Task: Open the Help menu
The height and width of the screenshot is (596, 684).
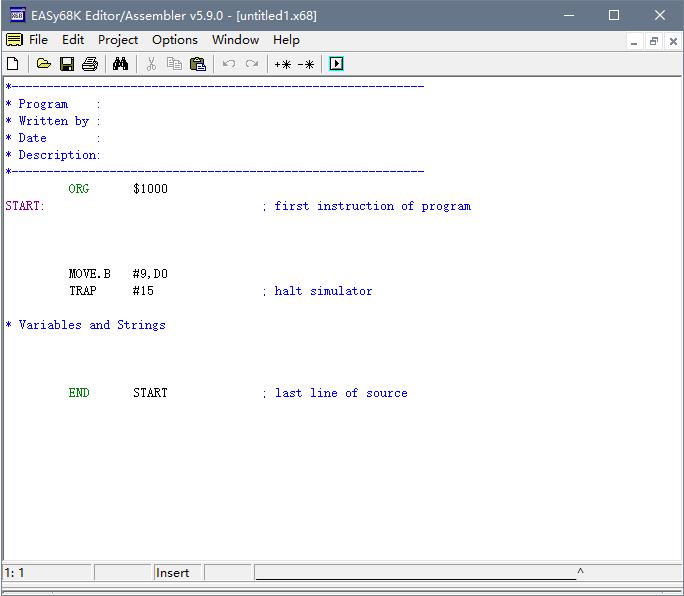Action: pos(286,40)
